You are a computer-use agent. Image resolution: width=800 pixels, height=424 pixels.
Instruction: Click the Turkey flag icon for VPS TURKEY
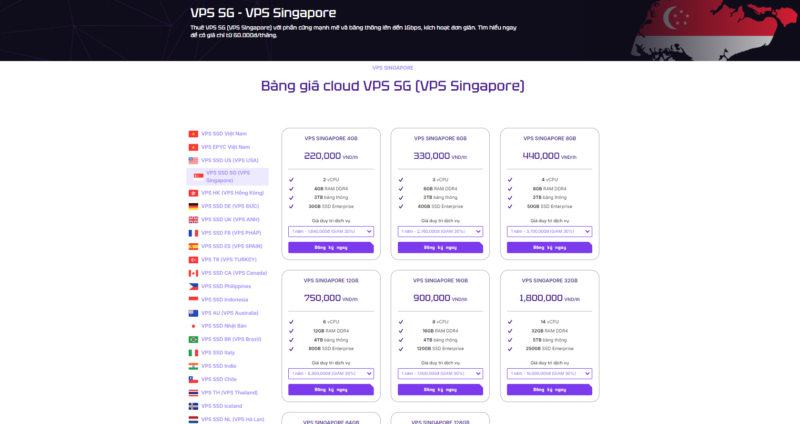point(193,260)
